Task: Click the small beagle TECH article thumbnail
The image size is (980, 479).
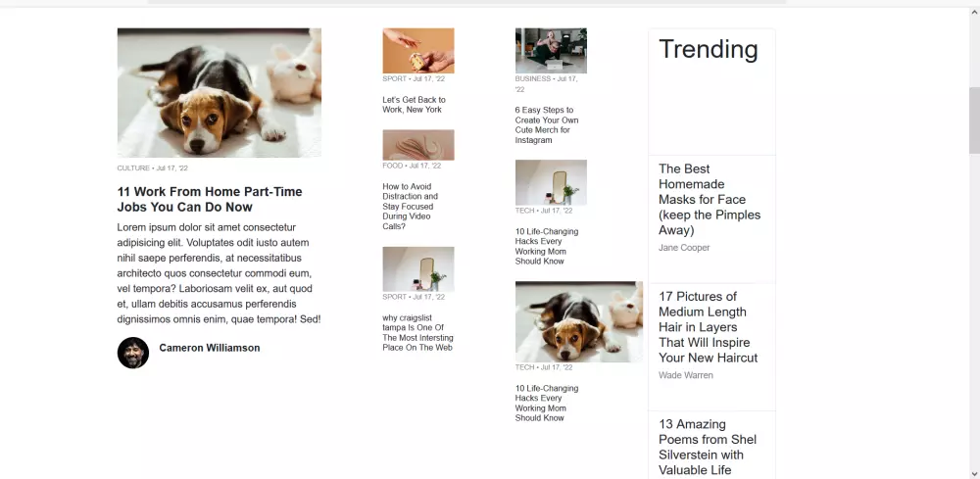Action: click(579, 321)
